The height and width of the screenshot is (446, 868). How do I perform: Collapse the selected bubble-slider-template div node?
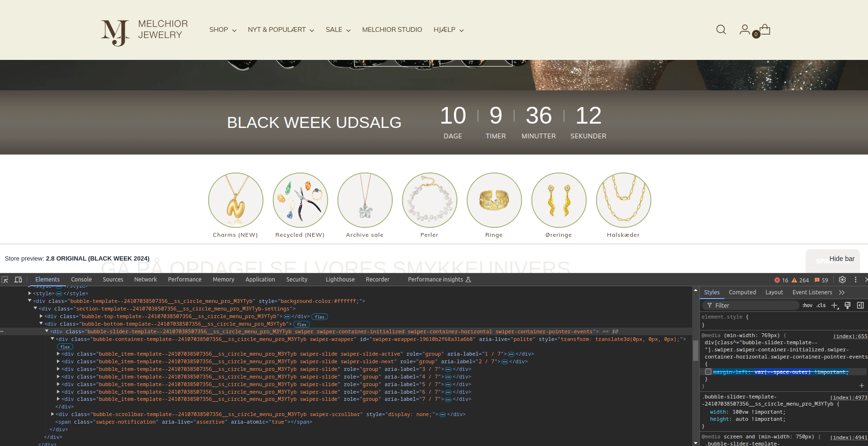click(x=47, y=331)
